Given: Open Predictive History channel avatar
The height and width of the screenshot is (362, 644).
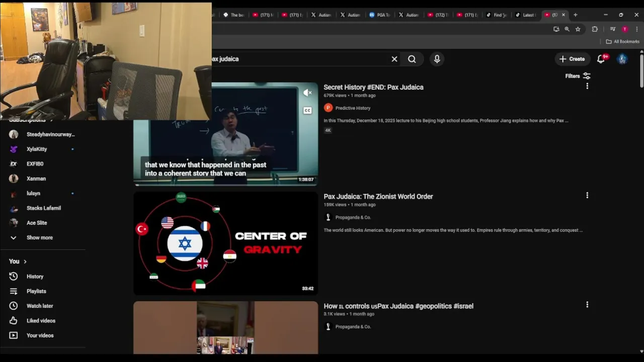Looking at the screenshot, I should pos(328,108).
